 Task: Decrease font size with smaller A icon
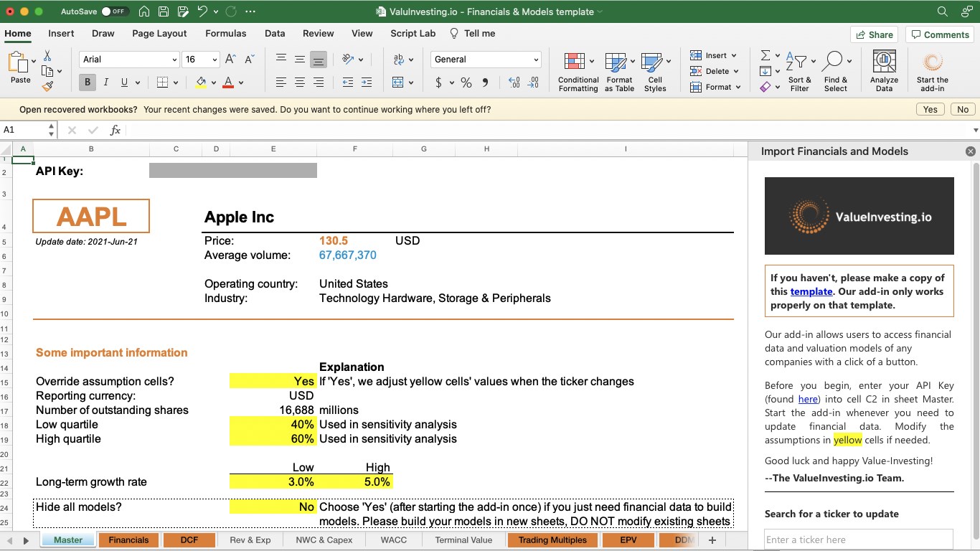click(x=249, y=60)
